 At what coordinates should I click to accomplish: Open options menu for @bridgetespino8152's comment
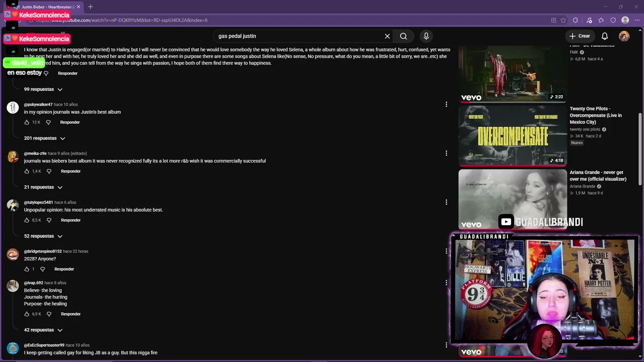[x=446, y=251]
